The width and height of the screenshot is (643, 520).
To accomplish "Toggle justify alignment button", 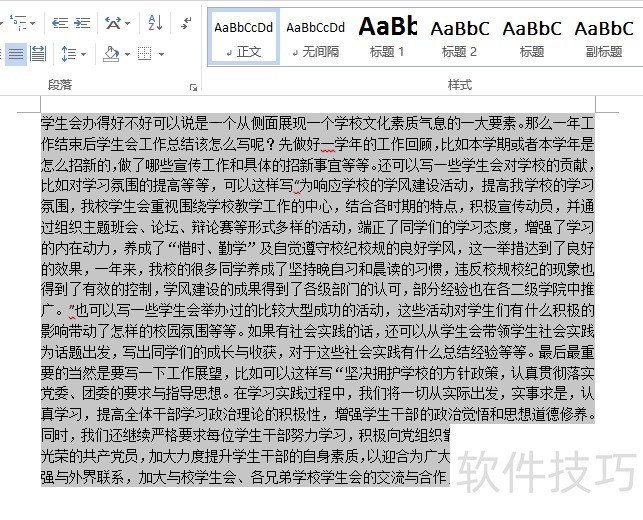I will click(x=16, y=54).
